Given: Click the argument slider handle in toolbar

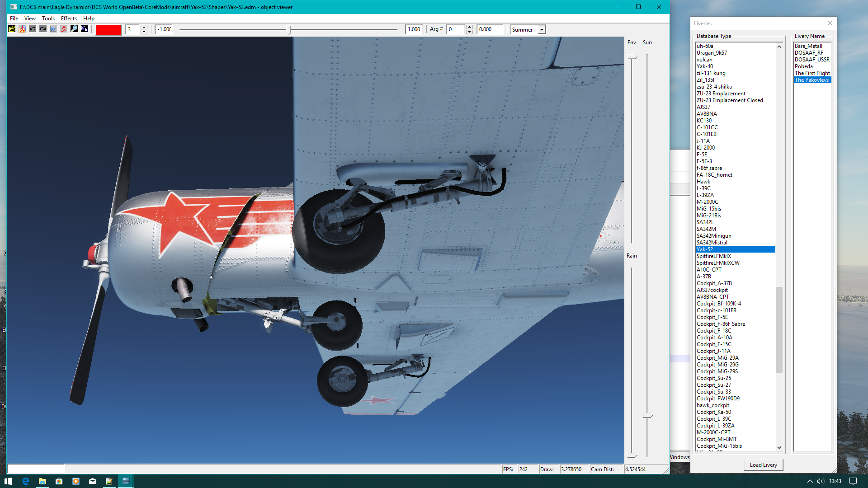Looking at the screenshot, I should 290,30.
